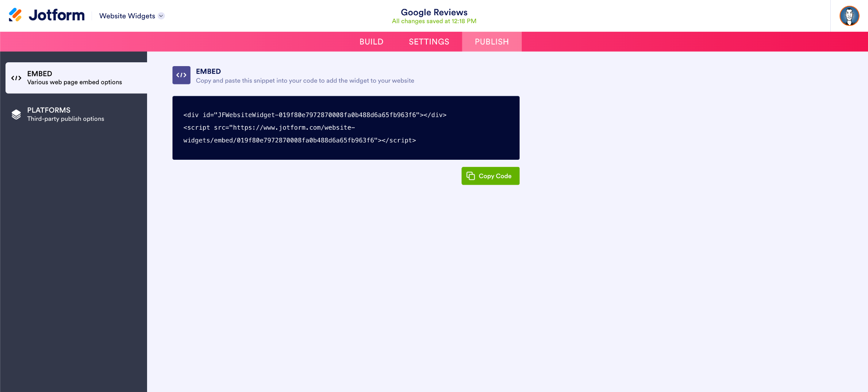
Task: Open the user avatar menu
Action: [x=849, y=16]
